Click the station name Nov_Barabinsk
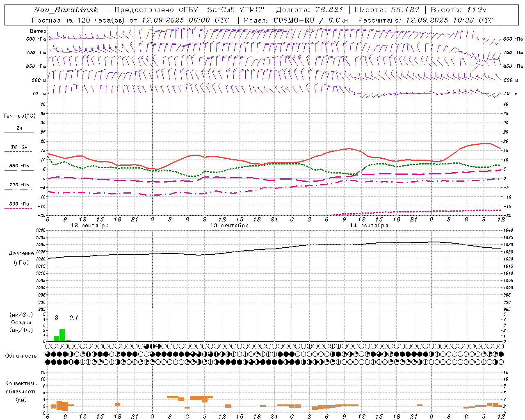Screen dimensions: 525x420 (66, 10)
